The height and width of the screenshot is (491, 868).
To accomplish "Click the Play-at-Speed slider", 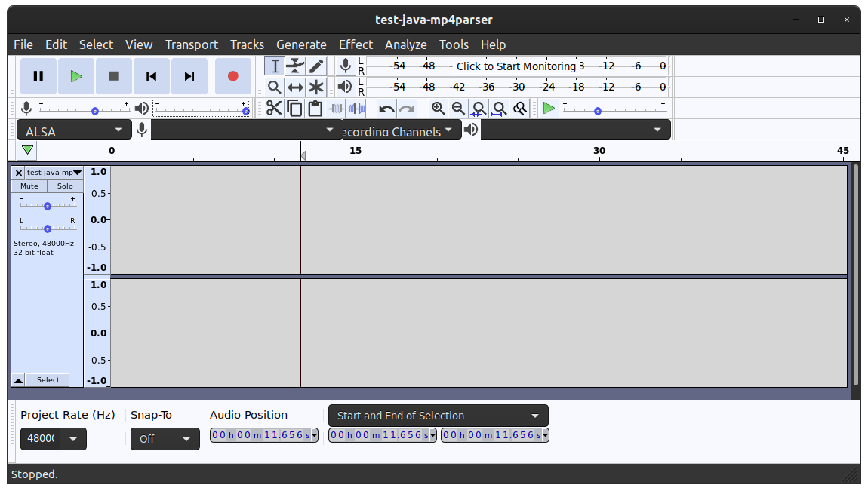I will (614, 109).
